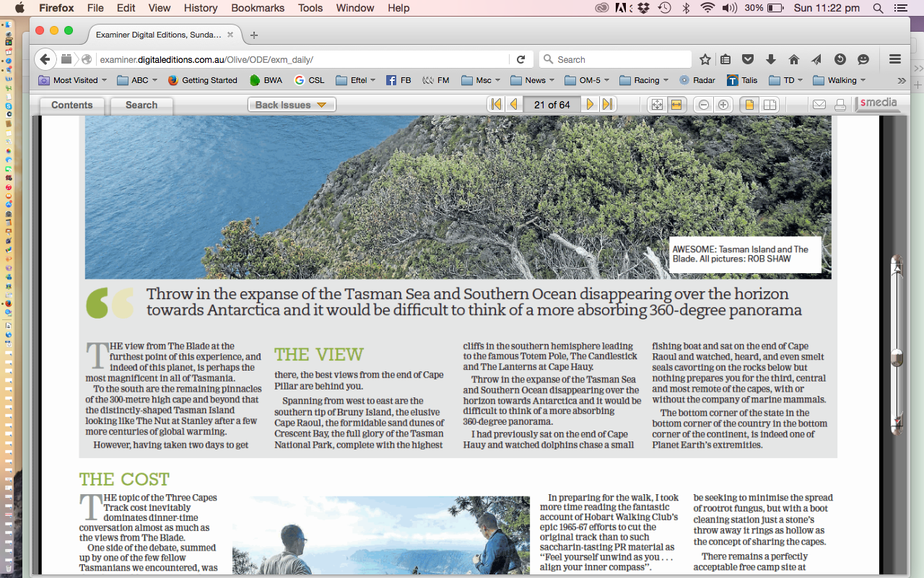Switch to the viewer Search tab
This screenshot has height=578, width=924.
point(141,105)
